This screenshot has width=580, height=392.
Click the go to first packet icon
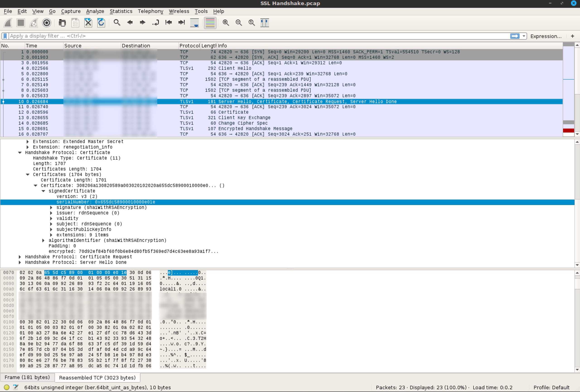point(168,22)
